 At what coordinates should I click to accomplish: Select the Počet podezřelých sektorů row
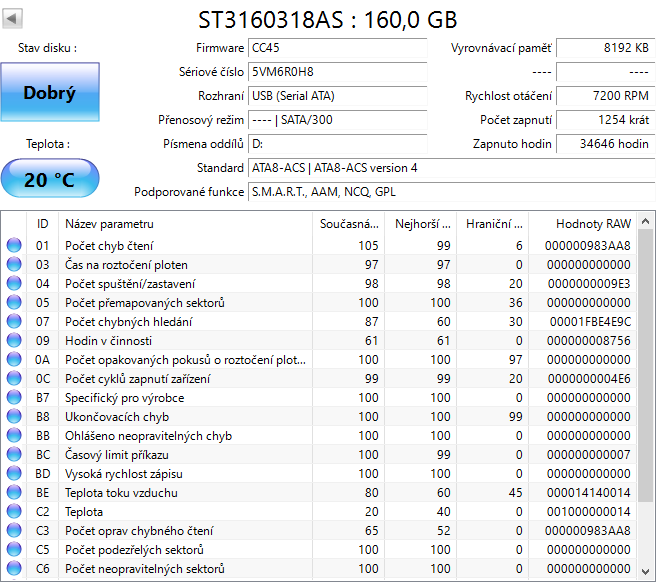(x=319, y=549)
